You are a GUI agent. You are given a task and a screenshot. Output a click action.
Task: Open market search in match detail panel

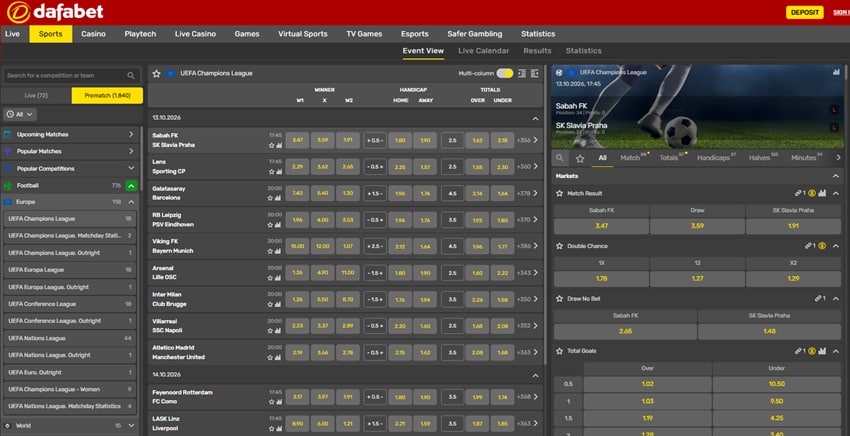[x=559, y=158]
